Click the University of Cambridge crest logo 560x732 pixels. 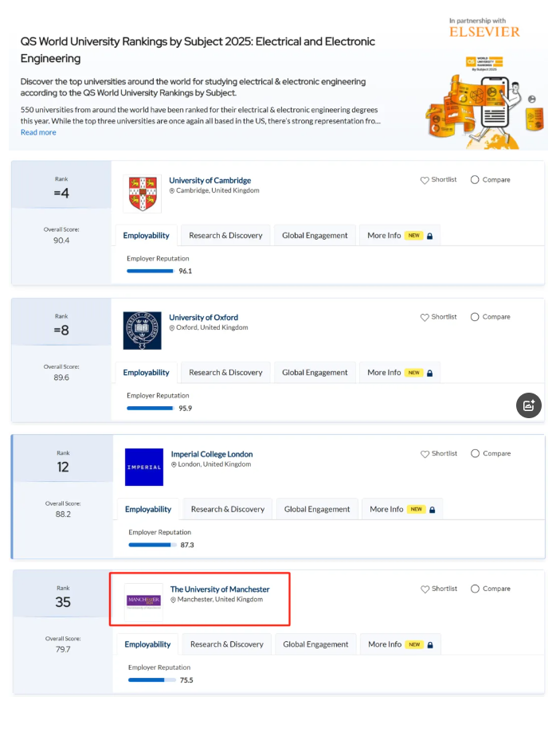coord(143,194)
